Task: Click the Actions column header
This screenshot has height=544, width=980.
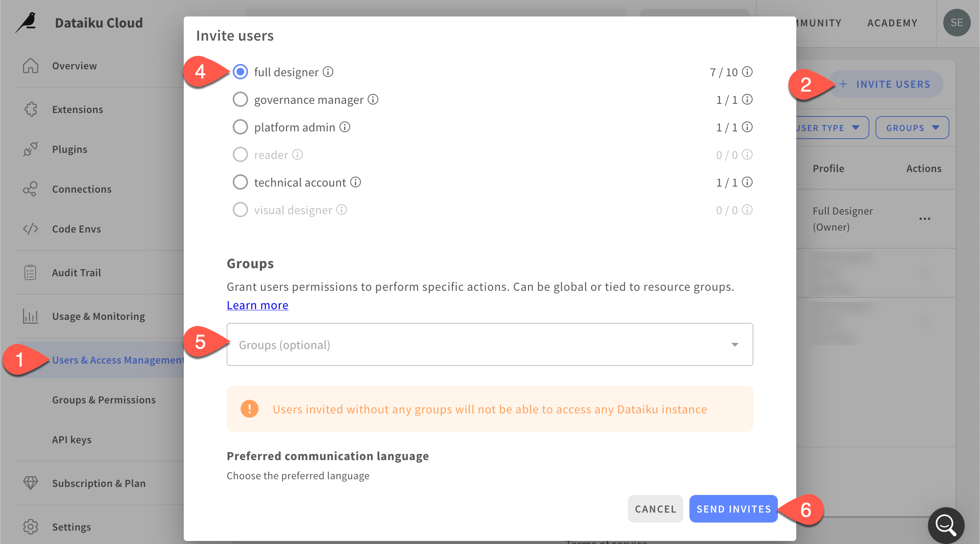Action: [924, 168]
